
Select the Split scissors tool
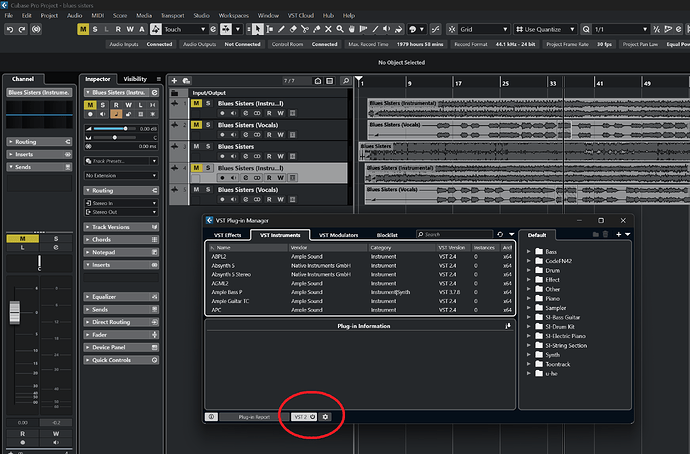[305, 29]
